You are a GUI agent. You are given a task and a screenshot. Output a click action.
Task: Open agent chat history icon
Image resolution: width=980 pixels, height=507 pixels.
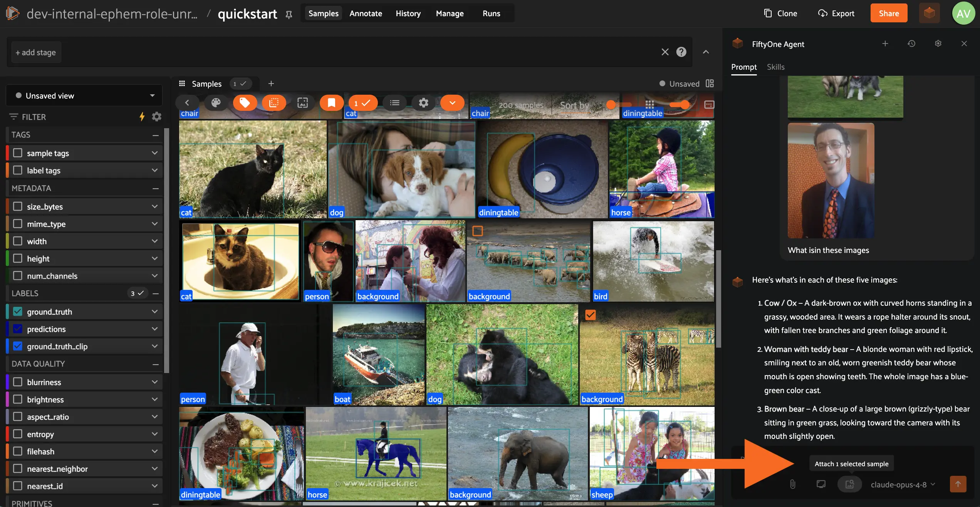(x=911, y=44)
